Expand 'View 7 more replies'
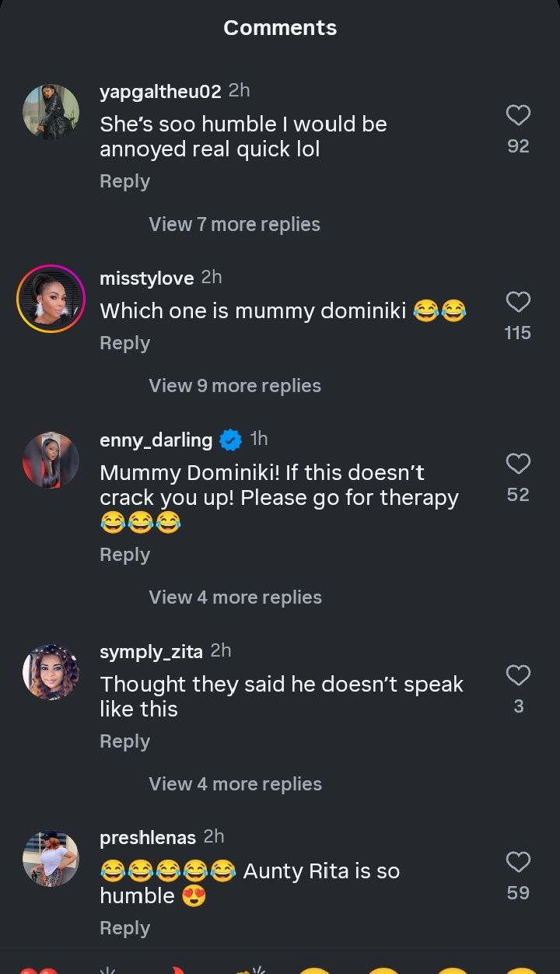This screenshot has height=974, width=560. 234,225
